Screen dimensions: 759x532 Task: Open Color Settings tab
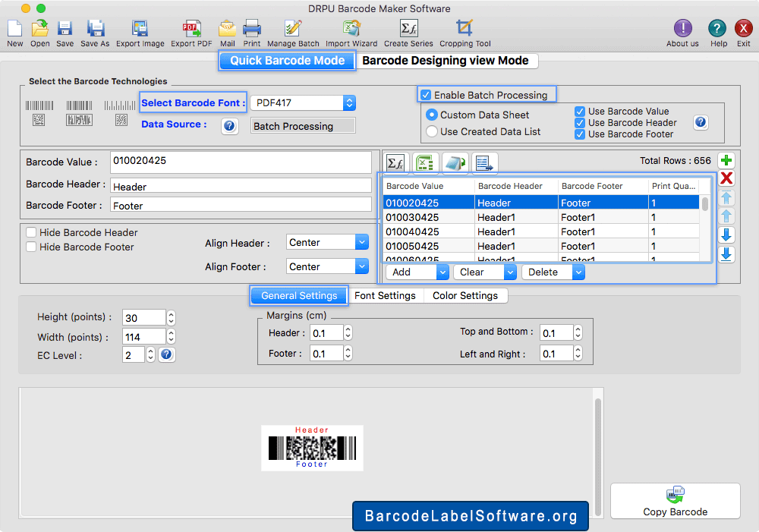click(465, 295)
